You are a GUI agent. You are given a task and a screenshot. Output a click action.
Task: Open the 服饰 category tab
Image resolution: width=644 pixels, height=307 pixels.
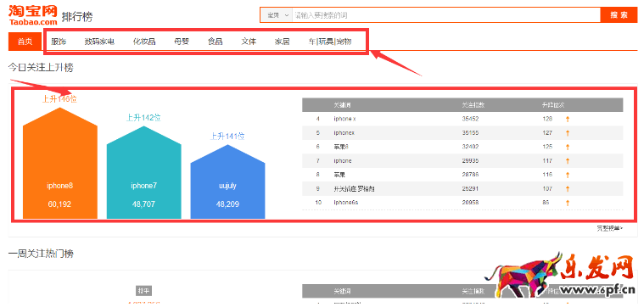tap(59, 42)
